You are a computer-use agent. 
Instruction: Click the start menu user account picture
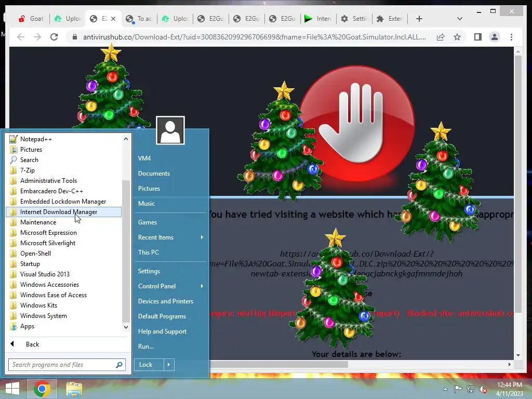click(x=170, y=130)
